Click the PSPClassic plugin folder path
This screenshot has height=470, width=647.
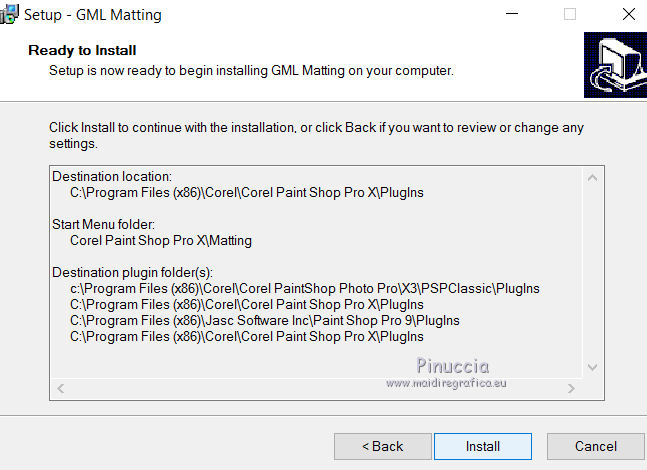tap(304, 289)
